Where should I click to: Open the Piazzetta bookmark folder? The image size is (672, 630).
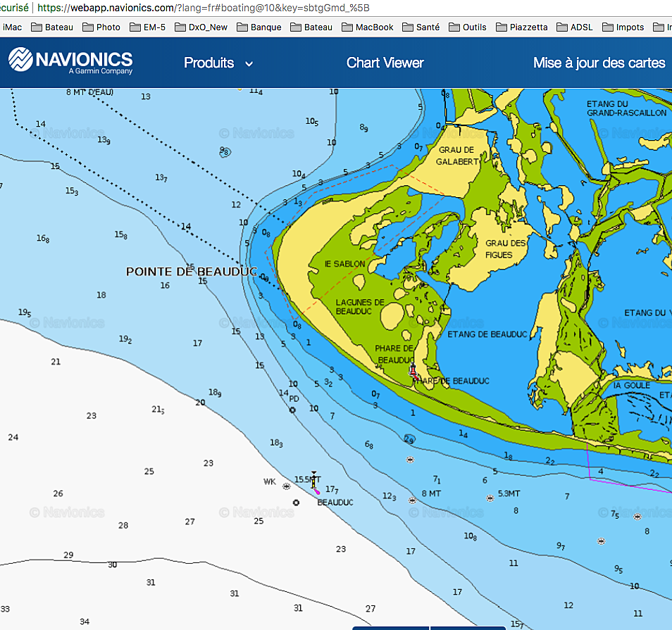pyautogui.click(x=522, y=27)
